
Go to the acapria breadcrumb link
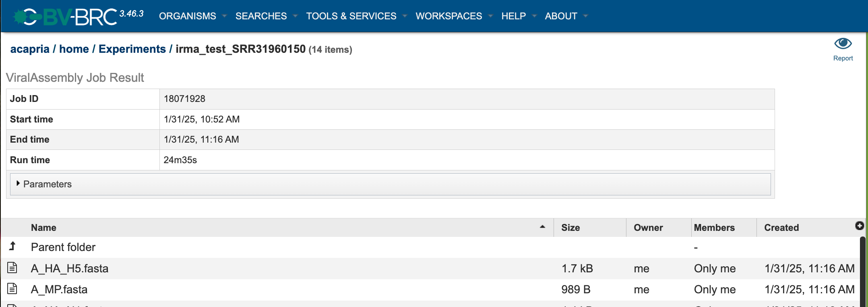pos(30,49)
